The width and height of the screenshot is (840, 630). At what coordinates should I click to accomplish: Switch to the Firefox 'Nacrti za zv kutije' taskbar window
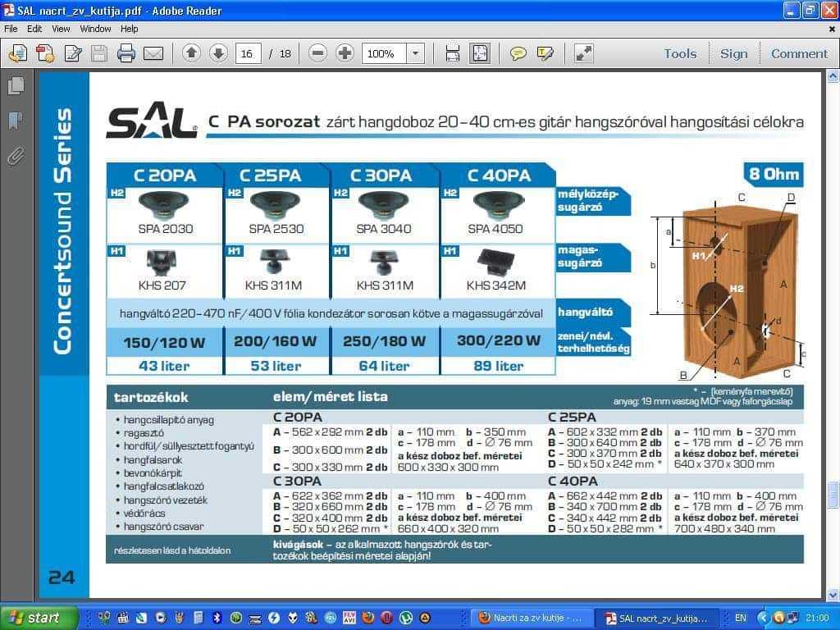point(532,619)
